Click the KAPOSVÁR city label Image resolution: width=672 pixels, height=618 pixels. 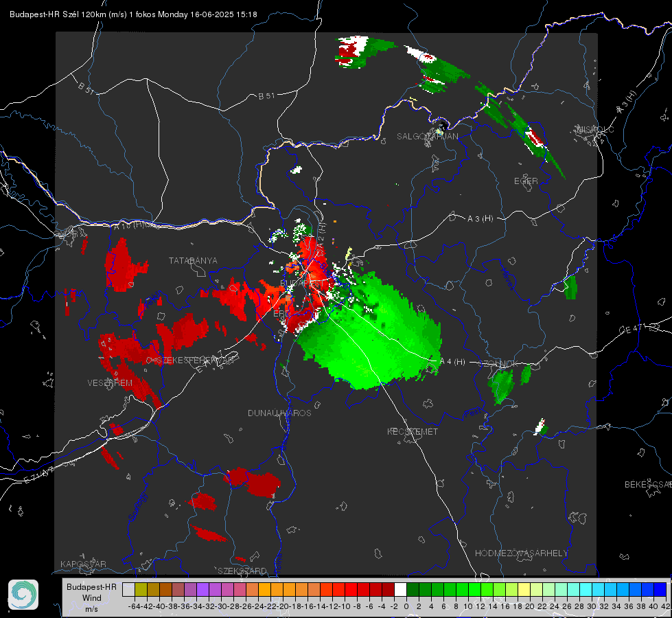coord(83,564)
